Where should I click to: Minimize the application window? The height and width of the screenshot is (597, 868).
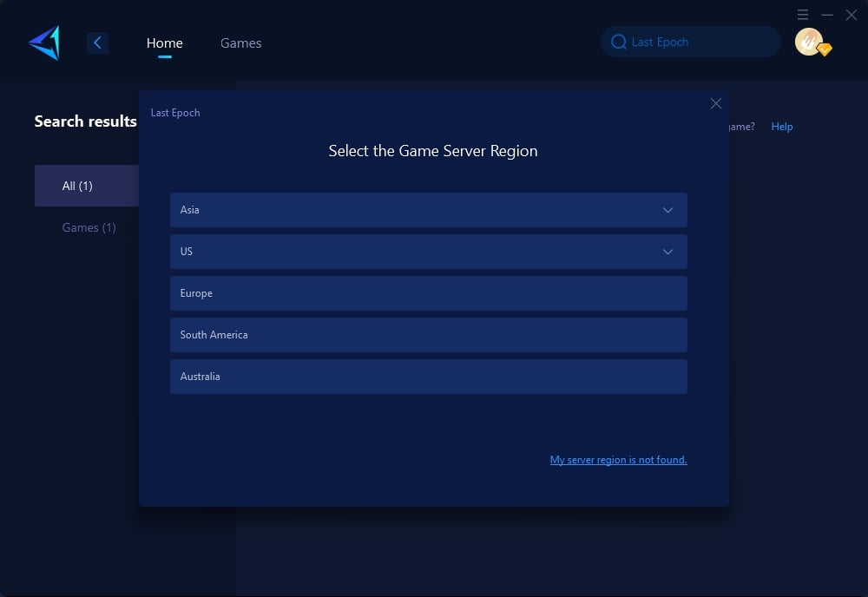(x=827, y=15)
